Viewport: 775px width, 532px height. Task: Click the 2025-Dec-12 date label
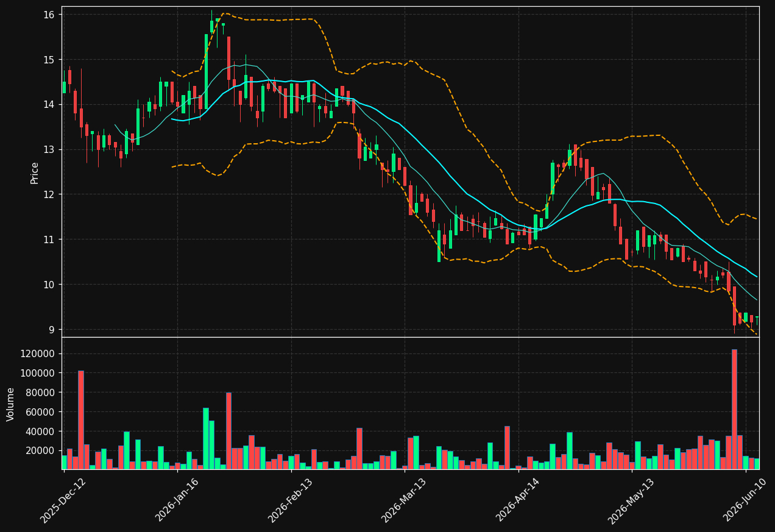(x=63, y=500)
